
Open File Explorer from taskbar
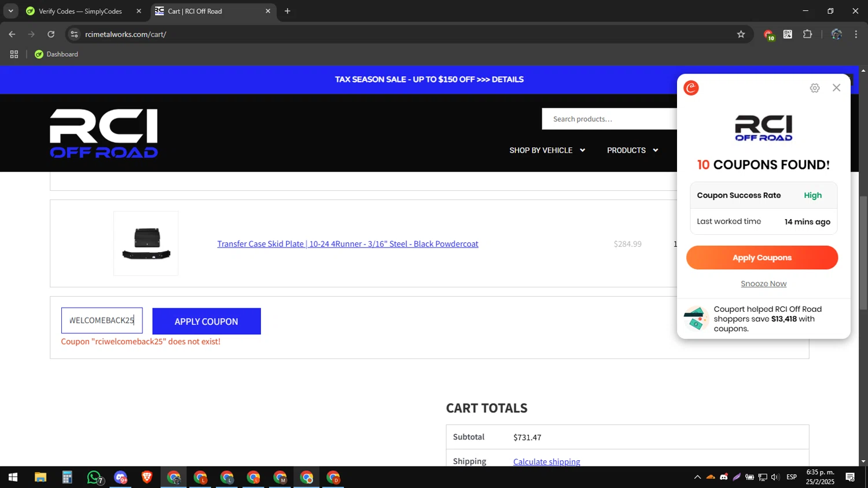[x=40, y=477]
